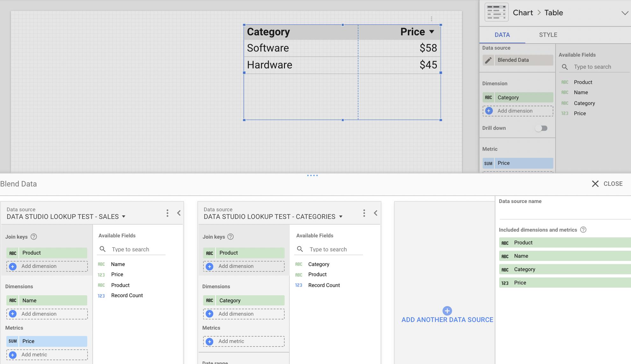This screenshot has height=364, width=631.
Task: Click Category in Included dimensions and metrics
Action: point(565,269)
